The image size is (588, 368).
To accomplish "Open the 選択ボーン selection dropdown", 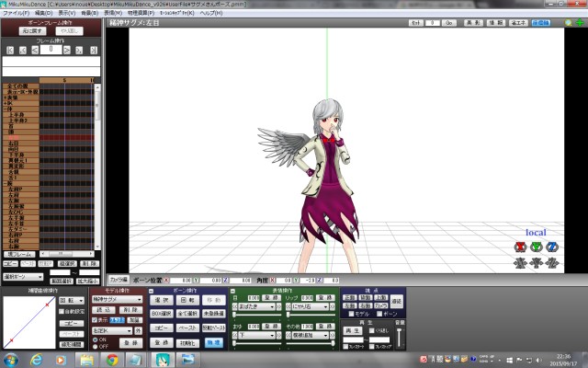I will coord(23,277).
